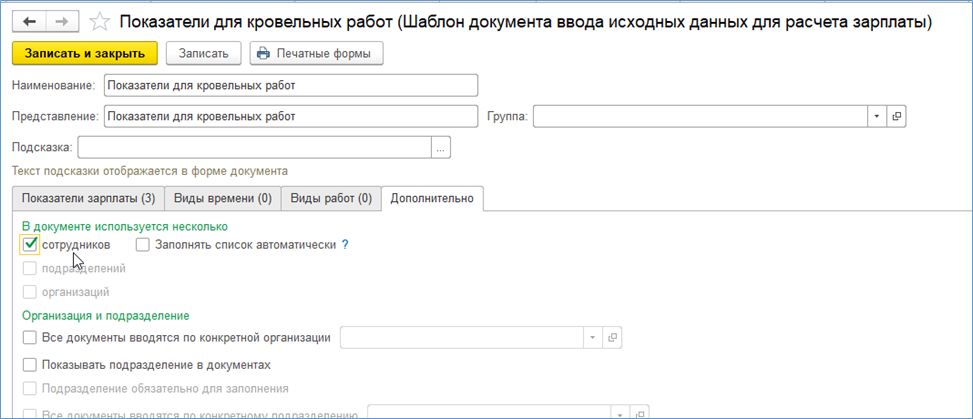Viewport: 973px width, 419px height.
Task: Open the organization field's open-form icon
Action: tap(614, 338)
